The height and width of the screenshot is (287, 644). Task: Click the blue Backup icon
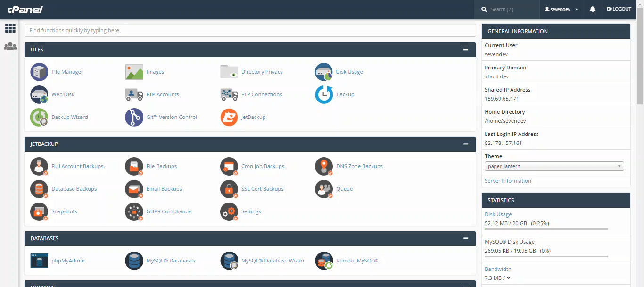(x=324, y=94)
